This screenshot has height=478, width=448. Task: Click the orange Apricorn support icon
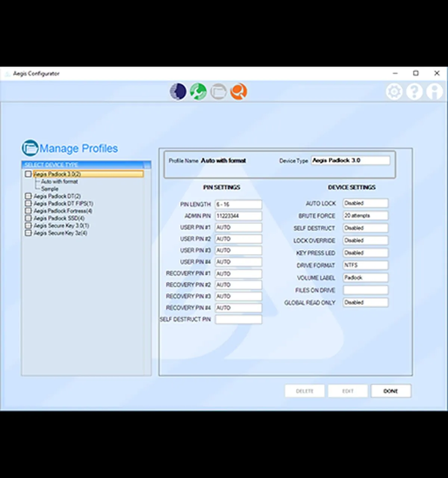pyautogui.click(x=238, y=91)
